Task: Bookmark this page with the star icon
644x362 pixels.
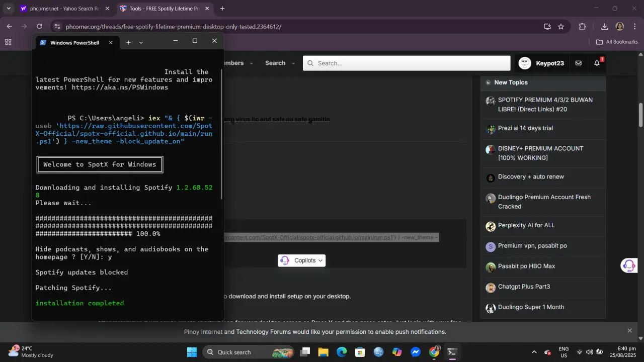Action: point(561,27)
